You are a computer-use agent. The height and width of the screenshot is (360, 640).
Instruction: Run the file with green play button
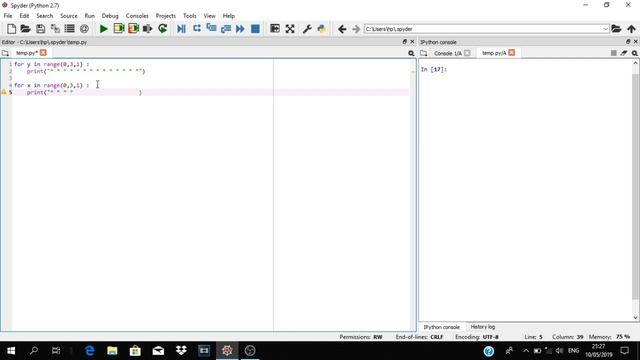103,29
